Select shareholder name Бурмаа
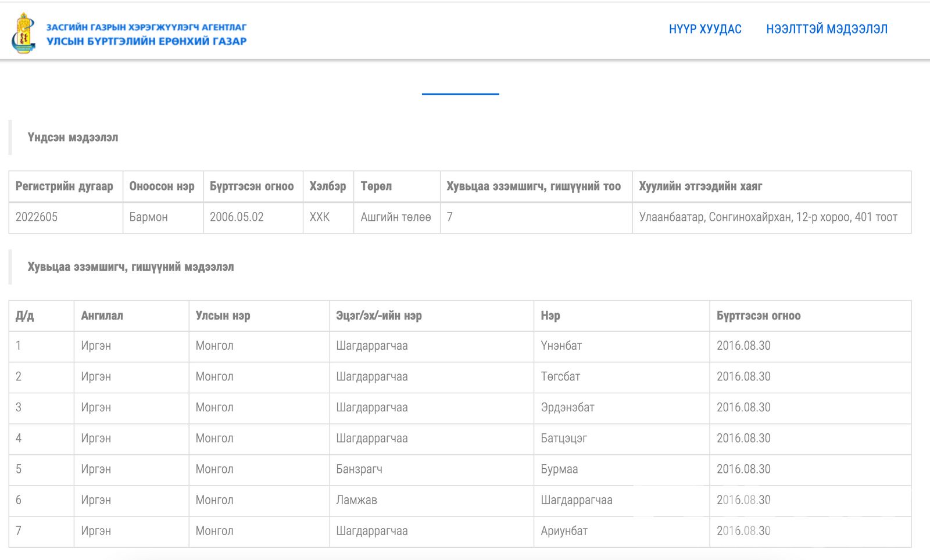930x560 pixels. tap(559, 469)
